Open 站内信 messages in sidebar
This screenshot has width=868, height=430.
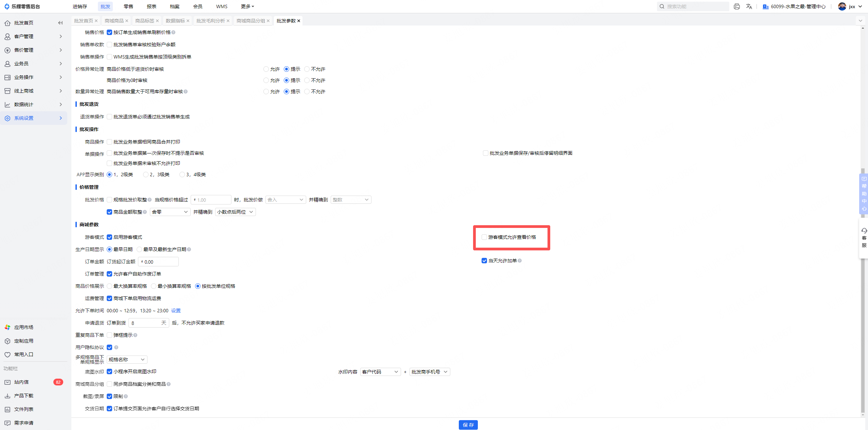21,382
